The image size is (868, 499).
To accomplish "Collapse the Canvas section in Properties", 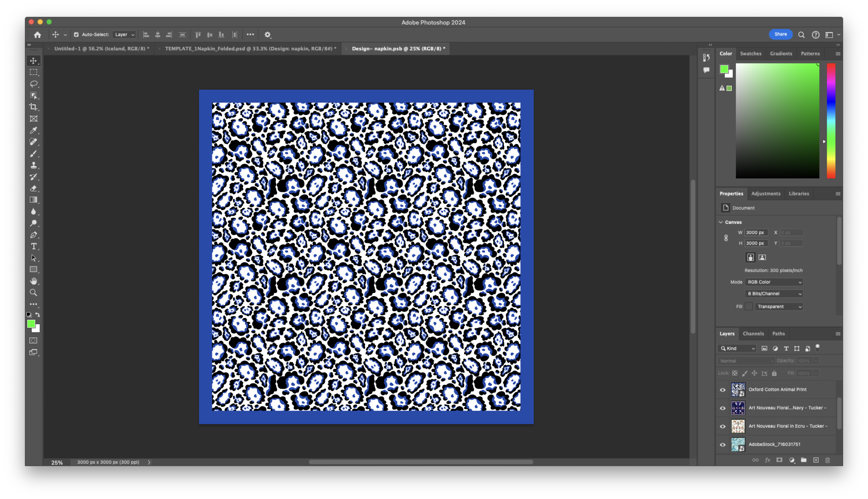I will tap(721, 222).
